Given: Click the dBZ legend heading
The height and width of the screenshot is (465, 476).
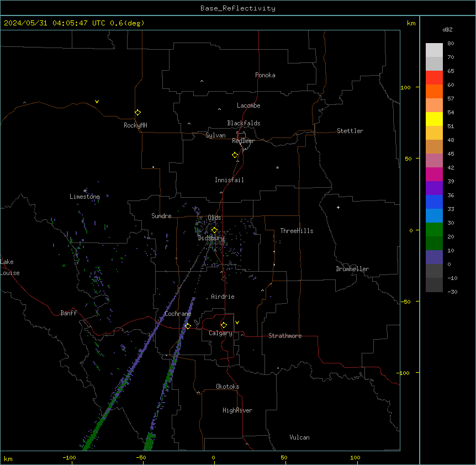Looking at the screenshot, I should tap(447, 29).
